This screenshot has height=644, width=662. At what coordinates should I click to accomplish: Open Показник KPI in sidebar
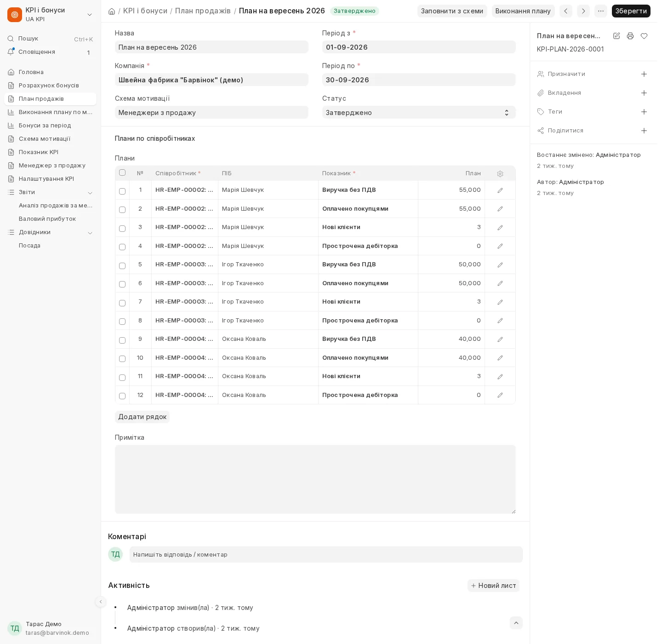[x=50, y=152]
